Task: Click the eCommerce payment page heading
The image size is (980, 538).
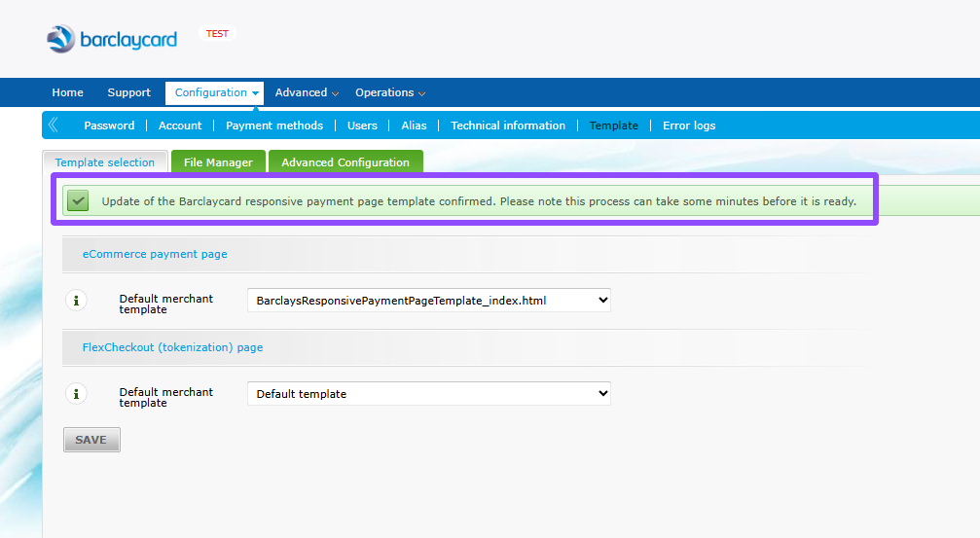Action: click(x=155, y=254)
